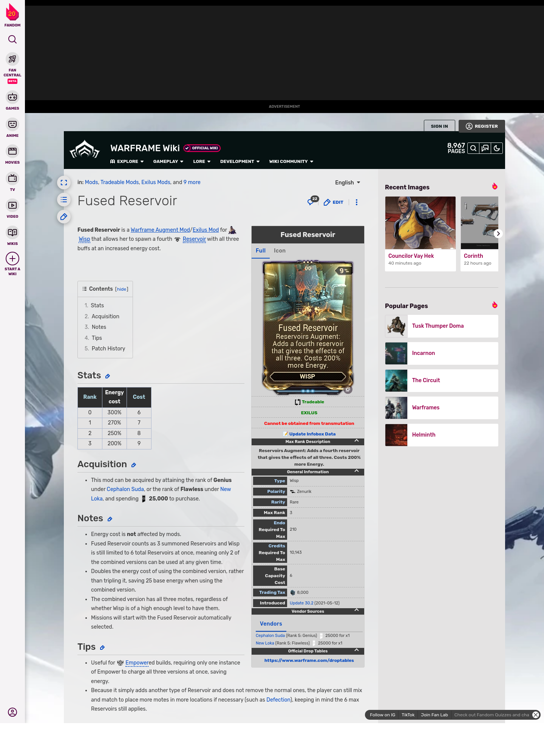Open the user profile icon at sidebar bottom
Screen dimensions: 544x756
(x=12, y=712)
